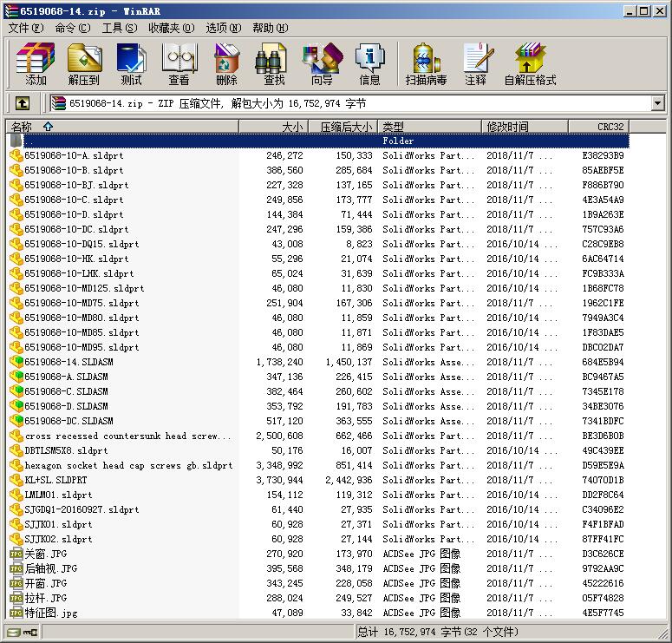Open the Tools (工具) menu

pos(120,29)
